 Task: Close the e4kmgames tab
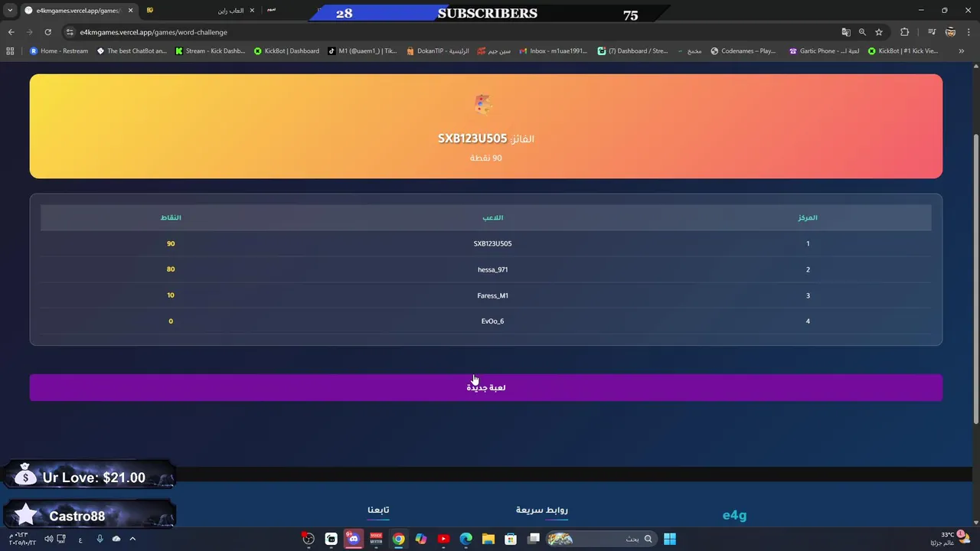click(130, 11)
